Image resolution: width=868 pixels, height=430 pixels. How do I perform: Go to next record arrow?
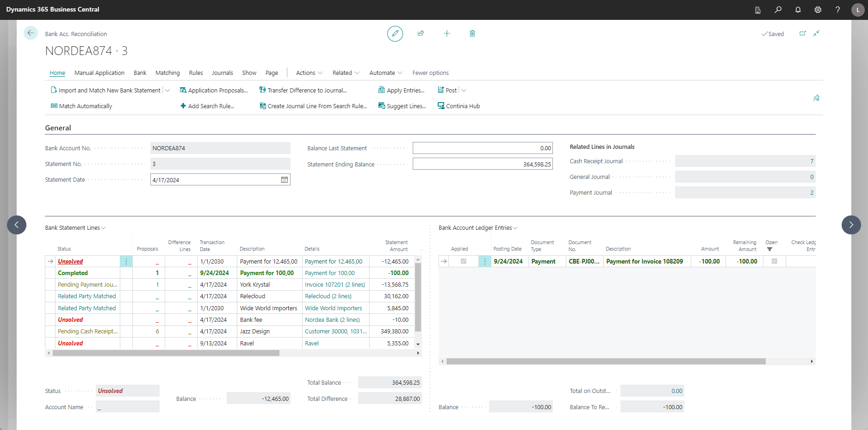[851, 225]
